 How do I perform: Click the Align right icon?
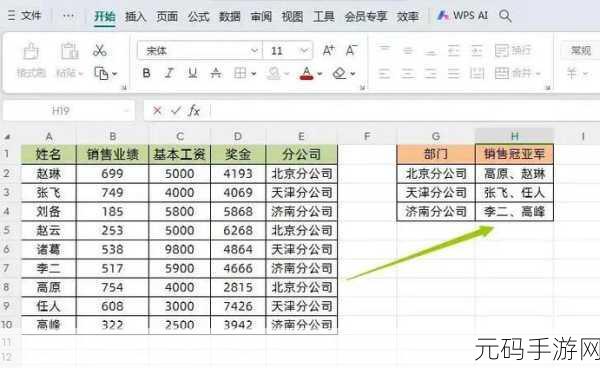pyautogui.click(x=431, y=73)
